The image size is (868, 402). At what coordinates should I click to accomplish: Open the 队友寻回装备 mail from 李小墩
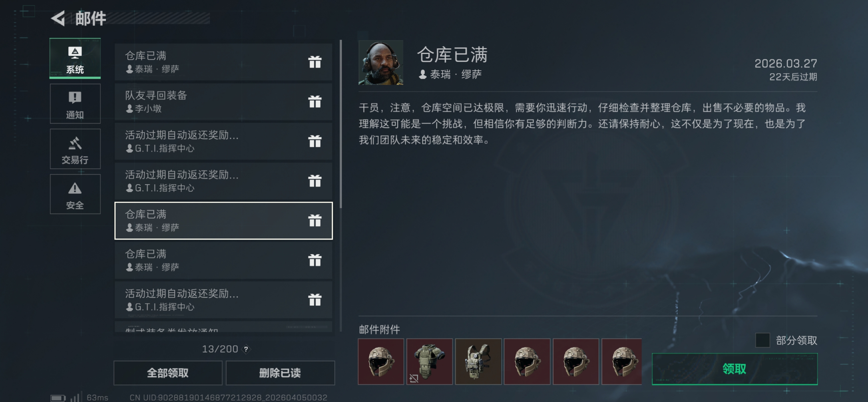tap(223, 101)
